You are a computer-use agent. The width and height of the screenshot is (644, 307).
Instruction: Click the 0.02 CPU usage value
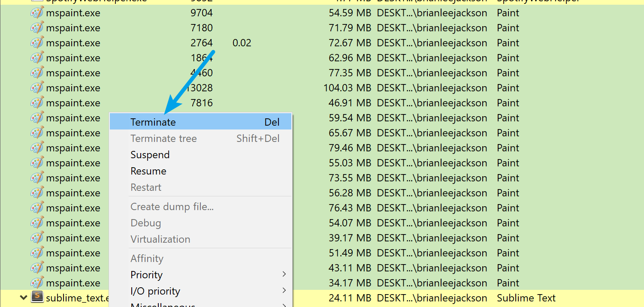(242, 43)
